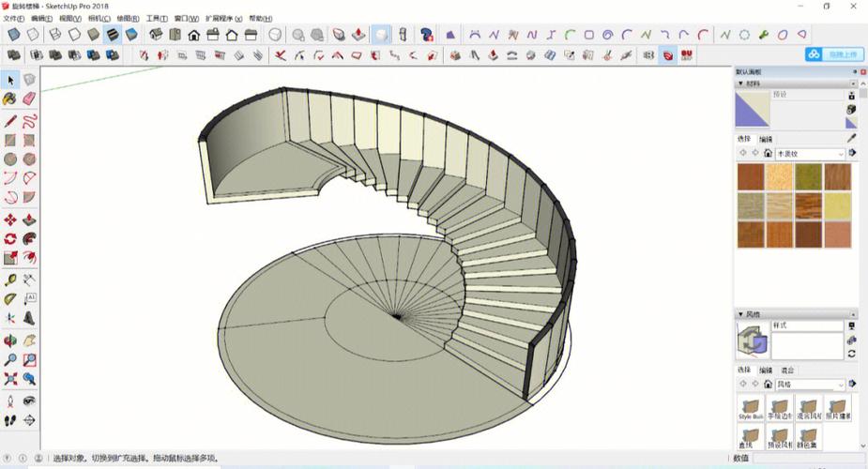Switch to Iso view house icon

(x=154, y=35)
